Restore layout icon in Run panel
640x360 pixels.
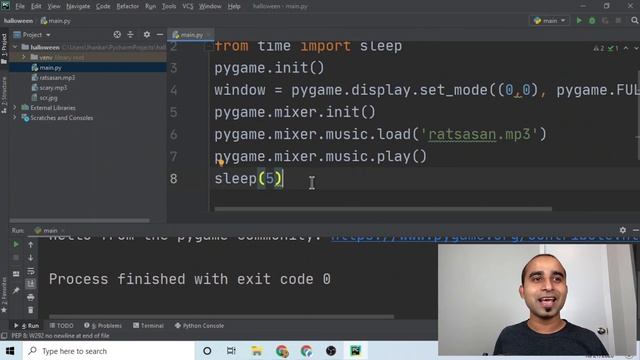(x=16, y=273)
